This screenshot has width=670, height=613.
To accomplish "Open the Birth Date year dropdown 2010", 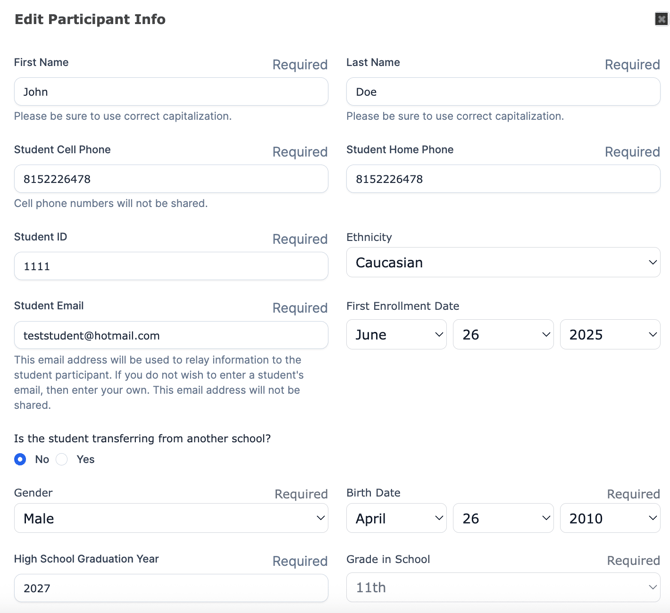I will tap(611, 518).
